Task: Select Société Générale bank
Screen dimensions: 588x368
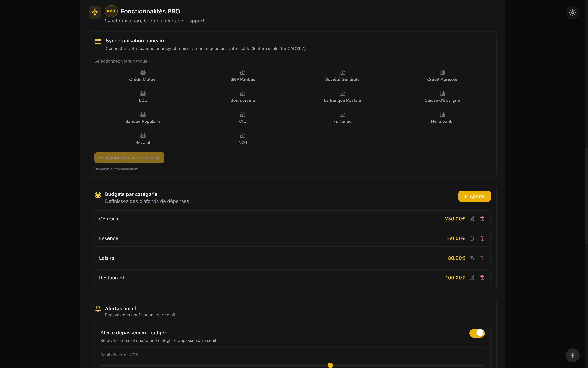Action: coord(342,76)
